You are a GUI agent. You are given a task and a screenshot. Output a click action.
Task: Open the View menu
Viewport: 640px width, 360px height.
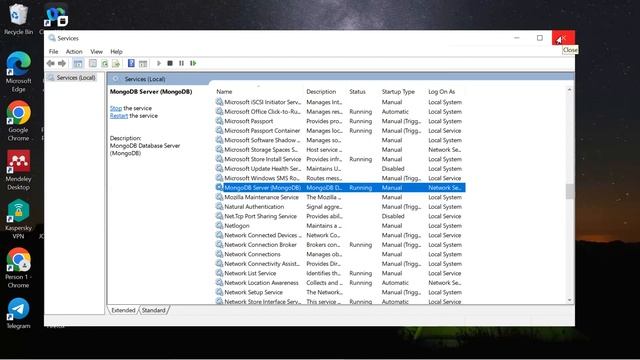[x=96, y=51]
